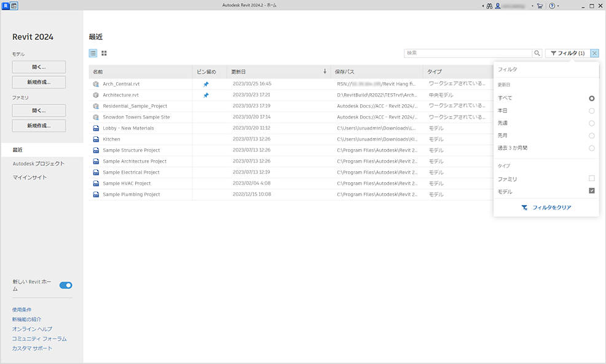This screenshot has width=606, height=364.
Task: Click Sample Architecture Project file icon
Action: (96, 161)
